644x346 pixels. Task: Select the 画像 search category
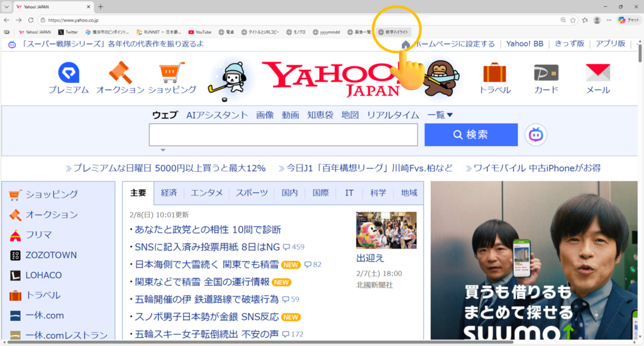coord(265,115)
